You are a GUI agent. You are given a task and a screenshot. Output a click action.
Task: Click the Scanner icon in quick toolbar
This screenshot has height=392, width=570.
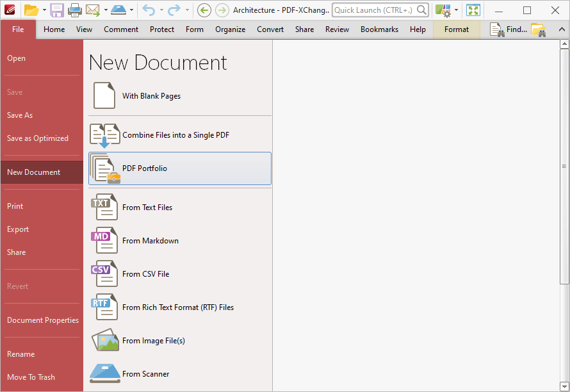[118, 10]
